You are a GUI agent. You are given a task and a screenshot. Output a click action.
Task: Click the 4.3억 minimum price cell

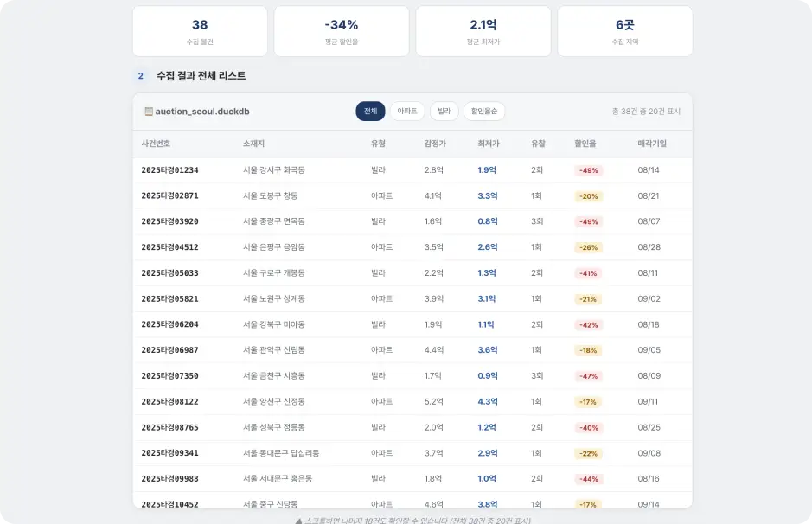[488, 402]
